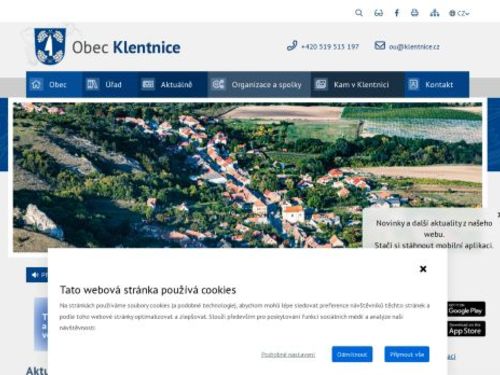Click the speaker icon button

[x=35, y=275]
